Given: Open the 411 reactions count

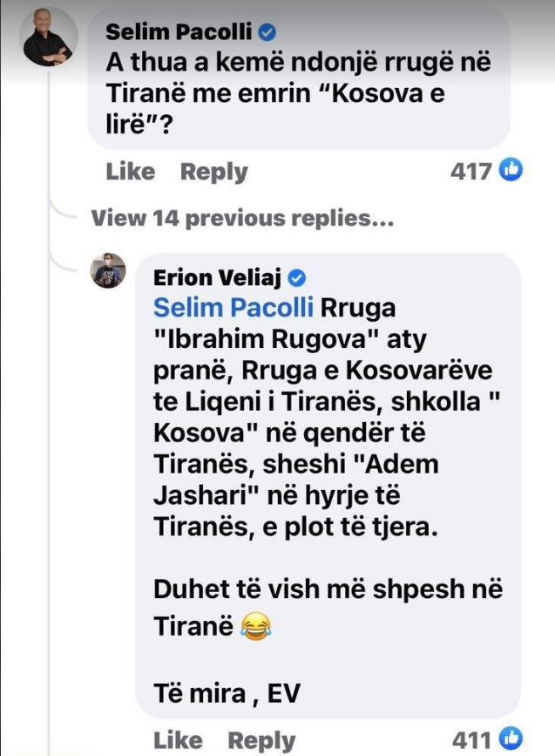Looking at the screenshot, I should [x=471, y=739].
